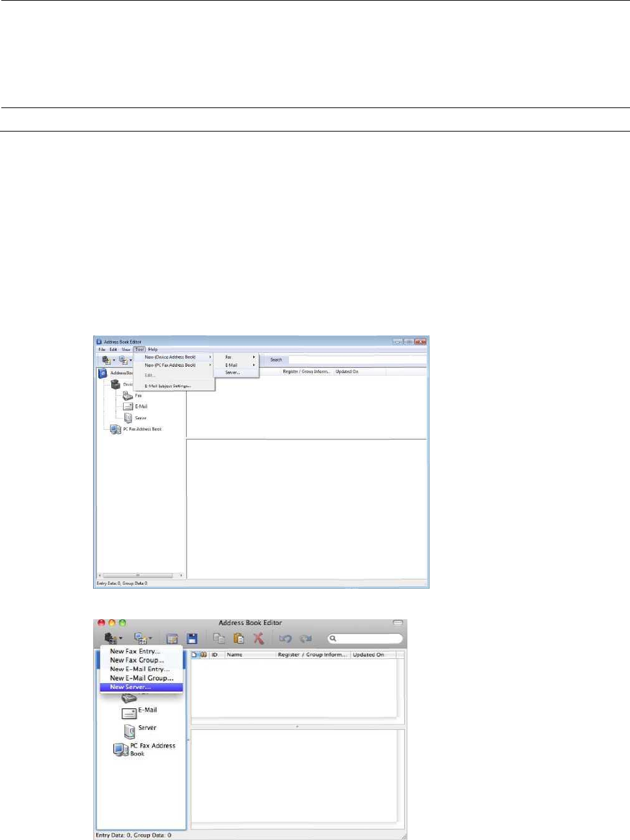This screenshot has width=630, height=840.
Task: Click the fax machine icon in Mac sidebar
Action: (x=129, y=697)
